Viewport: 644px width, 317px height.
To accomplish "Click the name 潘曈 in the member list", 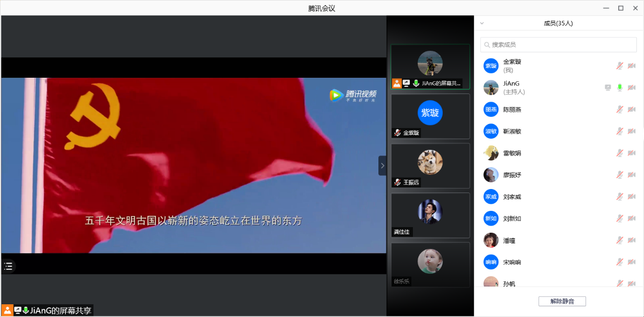I will tap(509, 240).
